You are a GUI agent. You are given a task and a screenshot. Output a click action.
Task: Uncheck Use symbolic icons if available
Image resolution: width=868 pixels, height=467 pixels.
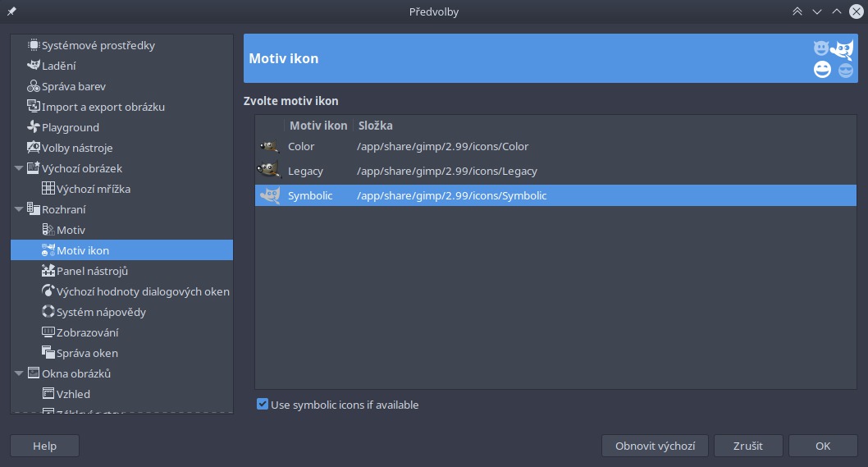point(263,405)
